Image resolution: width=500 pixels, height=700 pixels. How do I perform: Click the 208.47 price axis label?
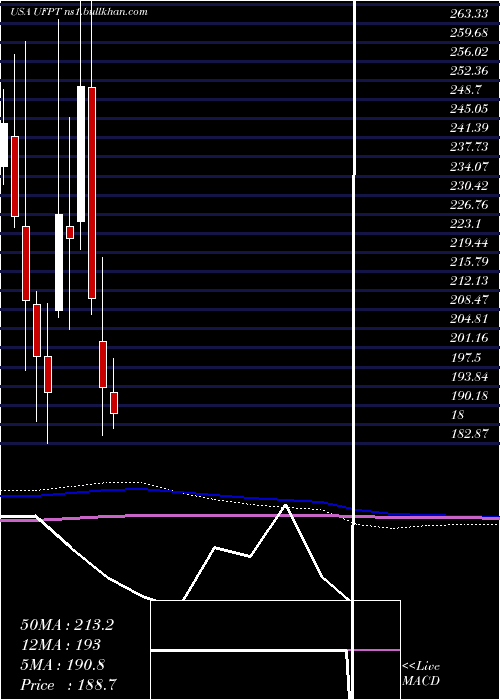pyautogui.click(x=469, y=300)
